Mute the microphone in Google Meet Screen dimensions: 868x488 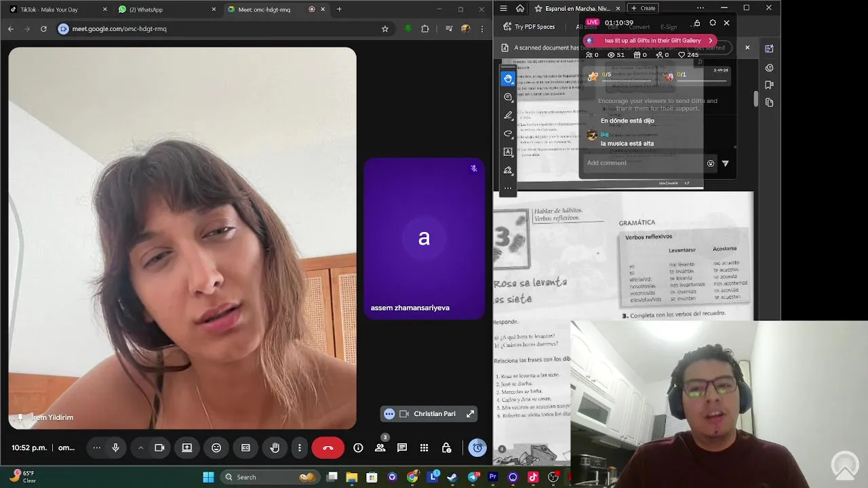point(116,448)
